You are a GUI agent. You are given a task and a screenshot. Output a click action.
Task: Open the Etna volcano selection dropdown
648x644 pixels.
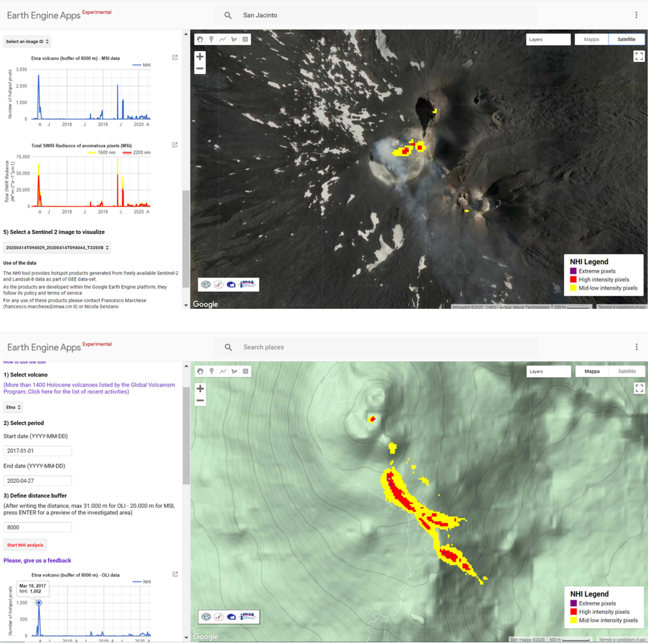pos(13,407)
